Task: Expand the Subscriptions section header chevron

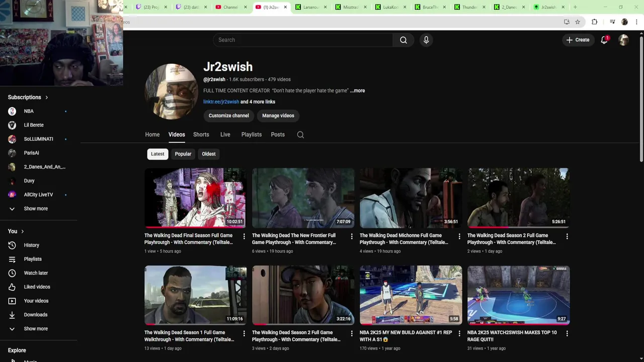Action: (46, 98)
